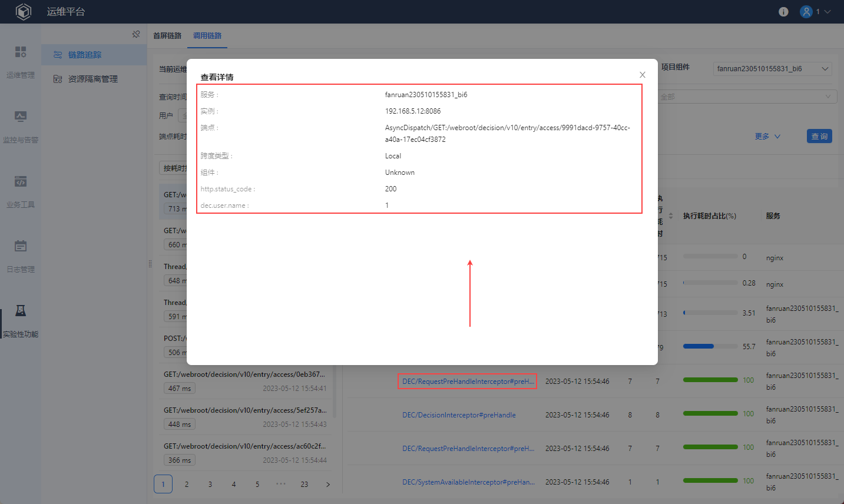Image resolution: width=844 pixels, height=504 pixels.
Task: Click the platform logo icon
Action: [23, 12]
